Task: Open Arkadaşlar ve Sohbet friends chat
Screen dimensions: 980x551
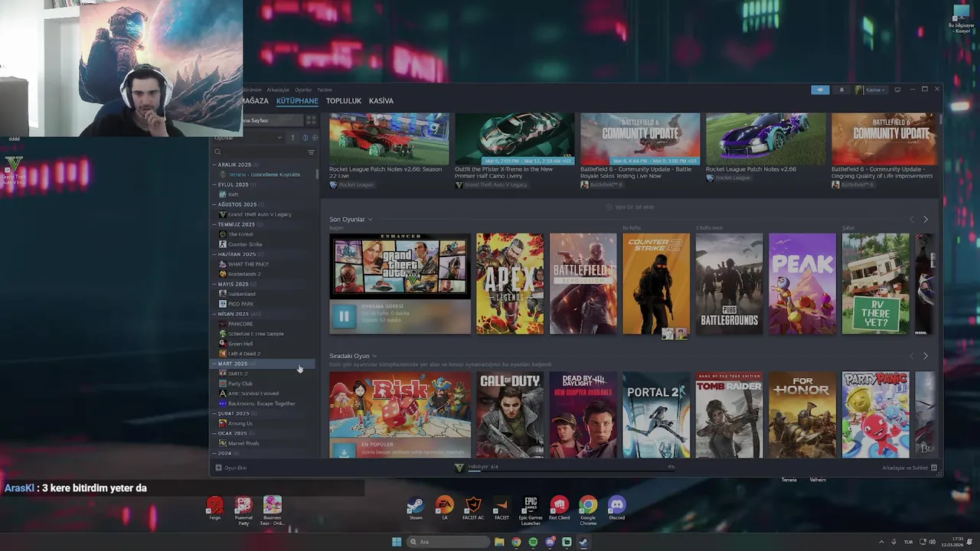Action: pos(910,468)
